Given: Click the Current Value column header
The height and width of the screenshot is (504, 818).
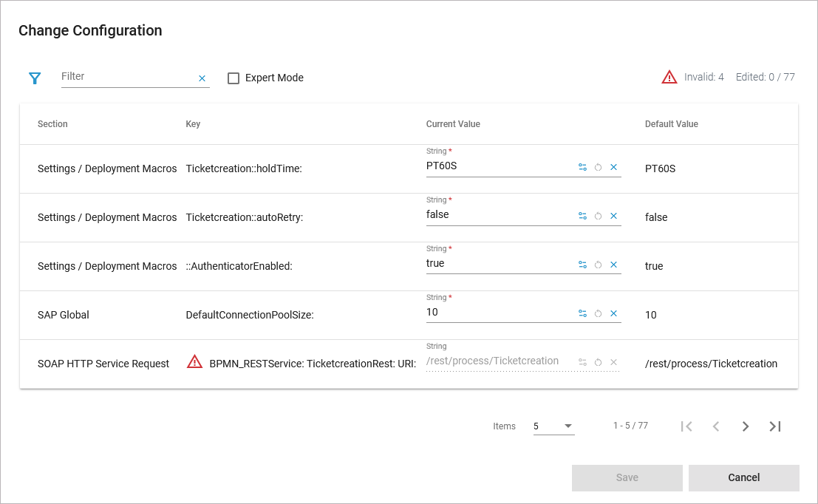Looking at the screenshot, I should [x=453, y=124].
